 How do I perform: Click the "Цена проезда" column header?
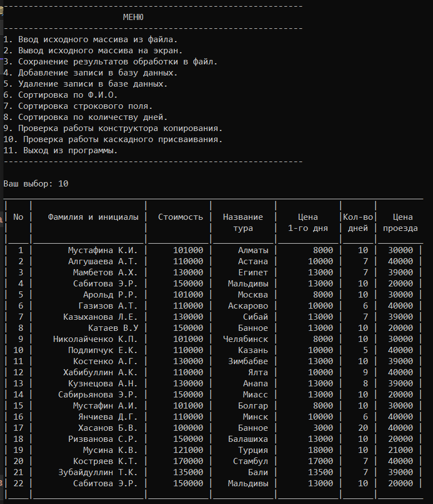coord(400,223)
